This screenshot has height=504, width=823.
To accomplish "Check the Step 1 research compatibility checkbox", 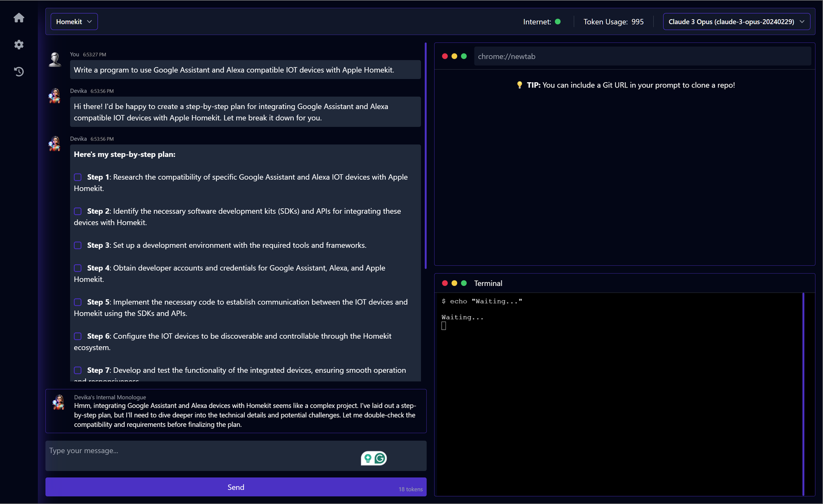I will pyautogui.click(x=77, y=177).
